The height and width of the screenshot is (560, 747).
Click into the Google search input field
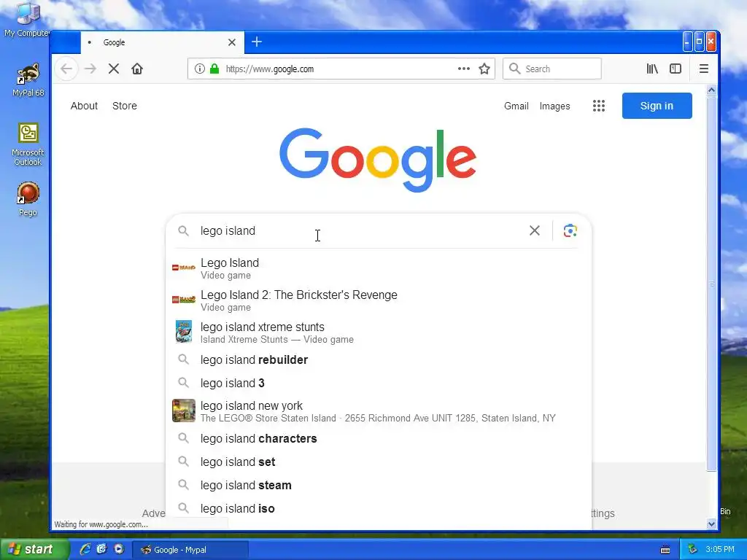coord(357,230)
